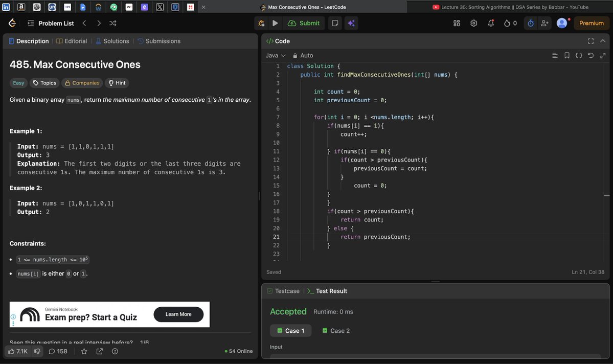Open the settings gear icon
613x364 pixels.
point(474,23)
